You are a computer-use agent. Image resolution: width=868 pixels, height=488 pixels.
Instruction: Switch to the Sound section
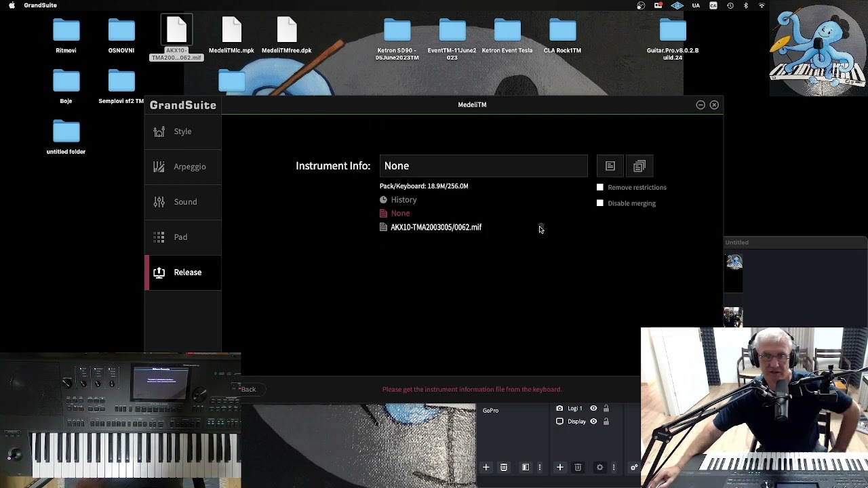pos(182,202)
